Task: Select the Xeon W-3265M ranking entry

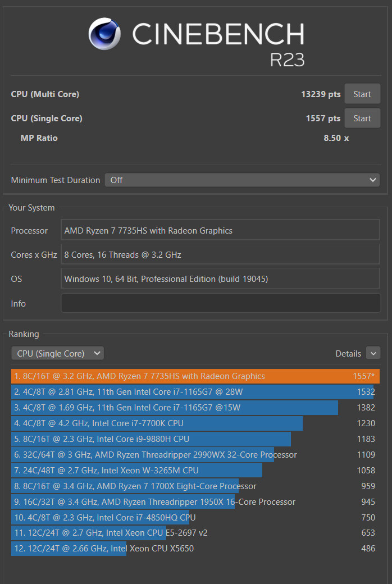Action: pos(136,471)
